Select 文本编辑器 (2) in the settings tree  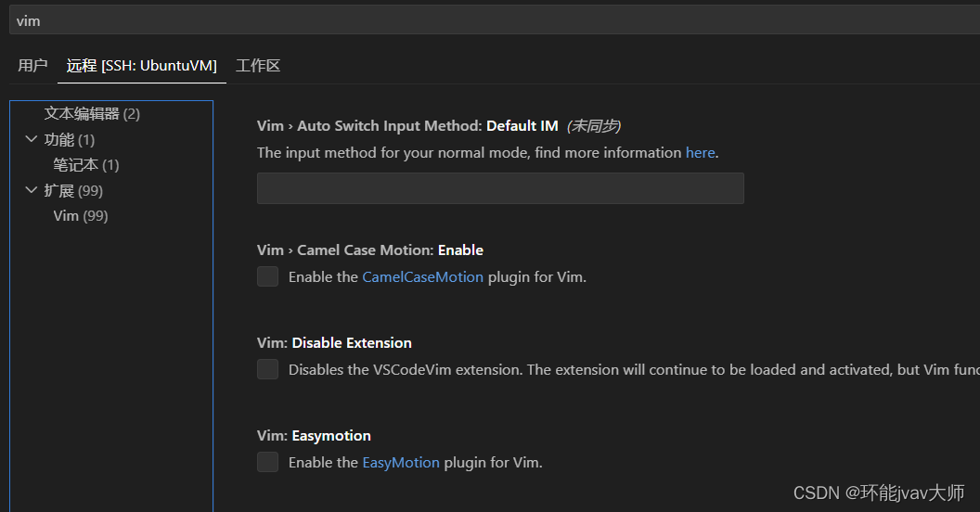coord(92,114)
